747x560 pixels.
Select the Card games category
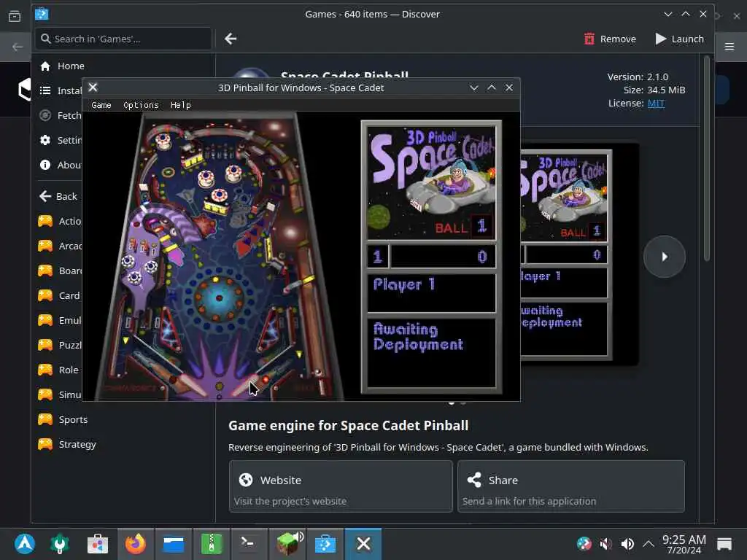click(x=59, y=296)
